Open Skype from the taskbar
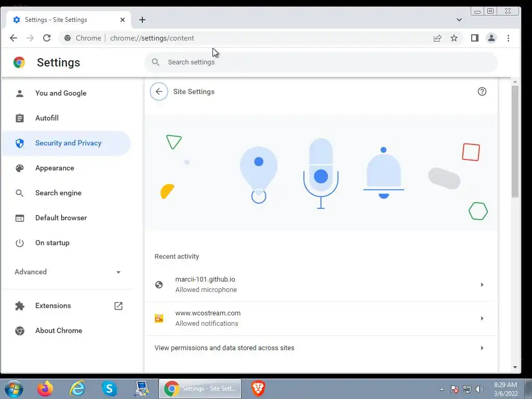Image resolution: width=532 pixels, height=399 pixels. click(x=109, y=389)
